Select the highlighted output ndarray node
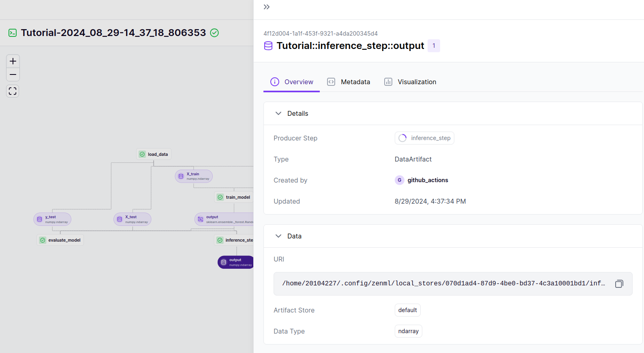This screenshot has height=353, width=644. [x=236, y=262]
